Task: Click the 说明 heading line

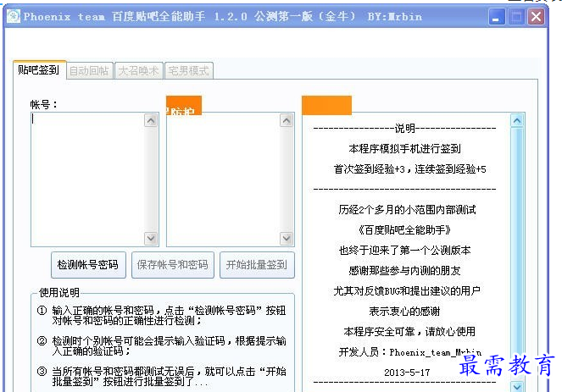Action: point(404,128)
